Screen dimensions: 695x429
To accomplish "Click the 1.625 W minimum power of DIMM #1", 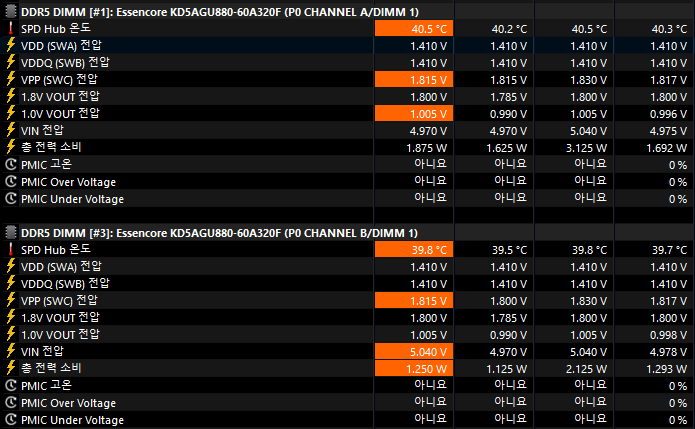I will click(x=506, y=148).
